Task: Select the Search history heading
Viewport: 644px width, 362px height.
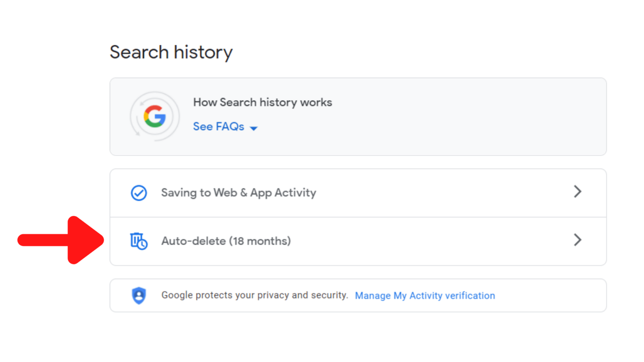Action: [171, 52]
